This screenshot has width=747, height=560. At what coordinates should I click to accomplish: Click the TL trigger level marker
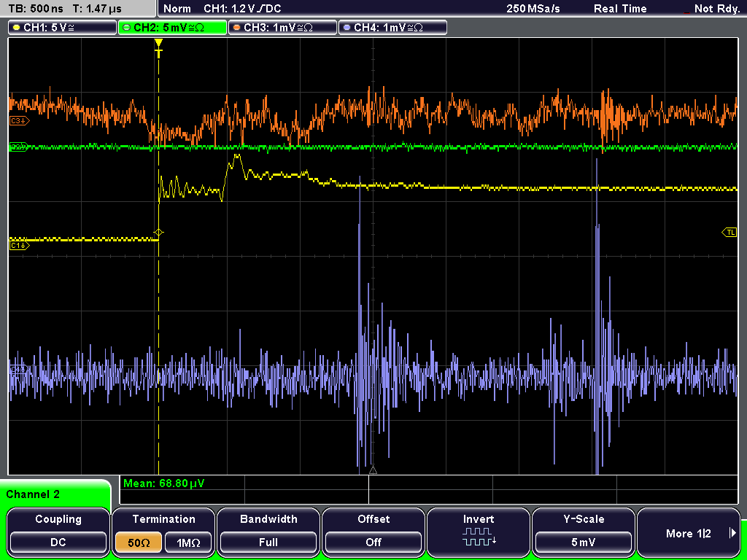pos(729,233)
